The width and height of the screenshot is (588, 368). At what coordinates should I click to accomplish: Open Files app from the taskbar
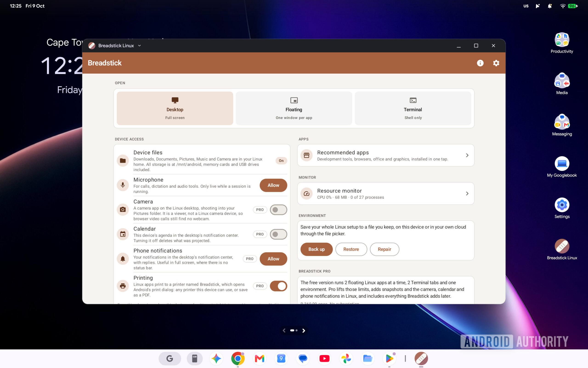(x=368, y=358)
